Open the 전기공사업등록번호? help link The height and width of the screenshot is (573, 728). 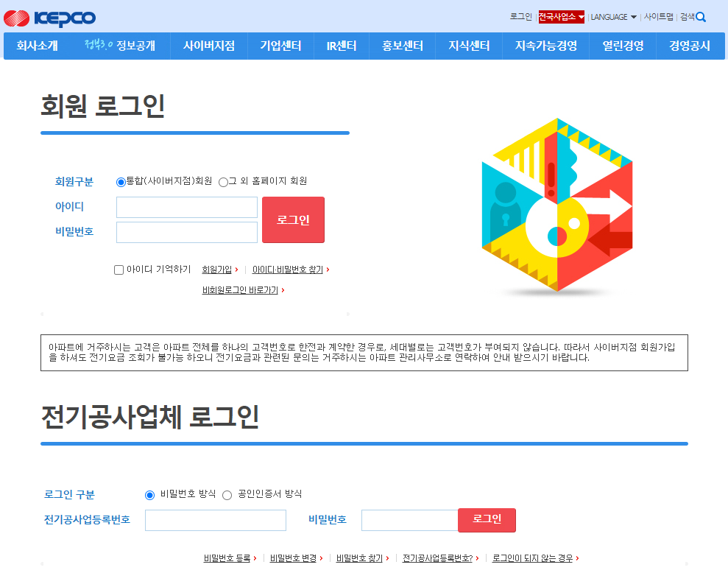click(437, 558)
